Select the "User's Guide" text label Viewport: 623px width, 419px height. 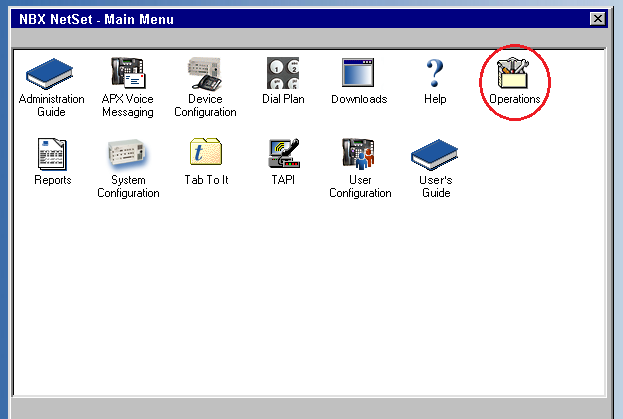click(435, 187)
